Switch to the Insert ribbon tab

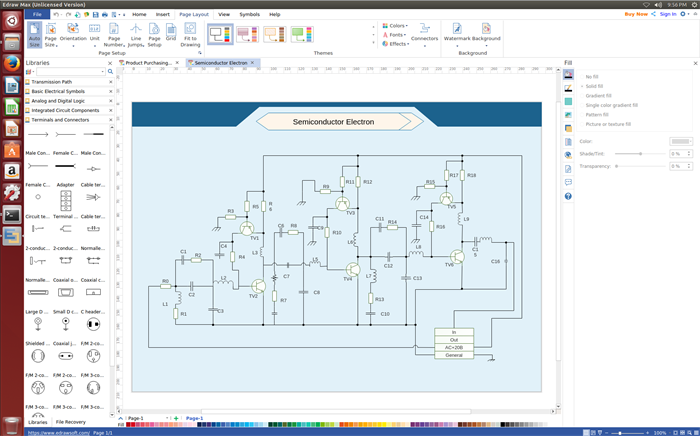pyautogui.click(x=162, y=14)
